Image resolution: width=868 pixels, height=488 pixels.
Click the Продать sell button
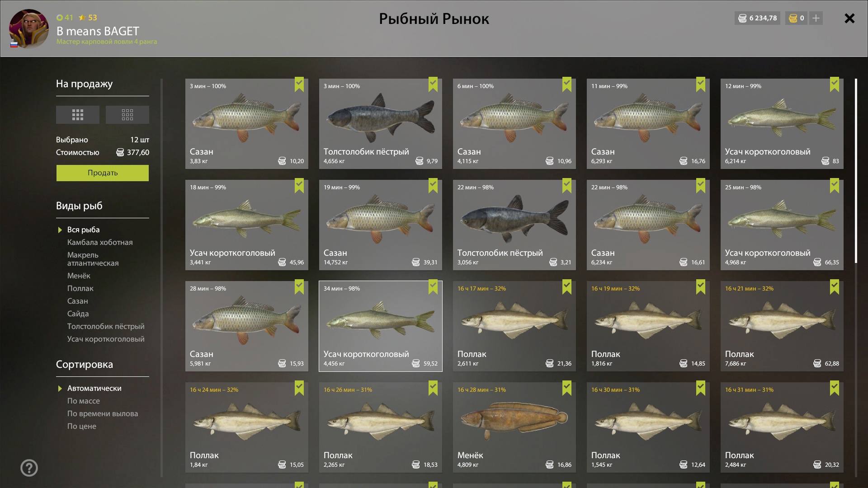pyautogui.click(x=103, y=173)
